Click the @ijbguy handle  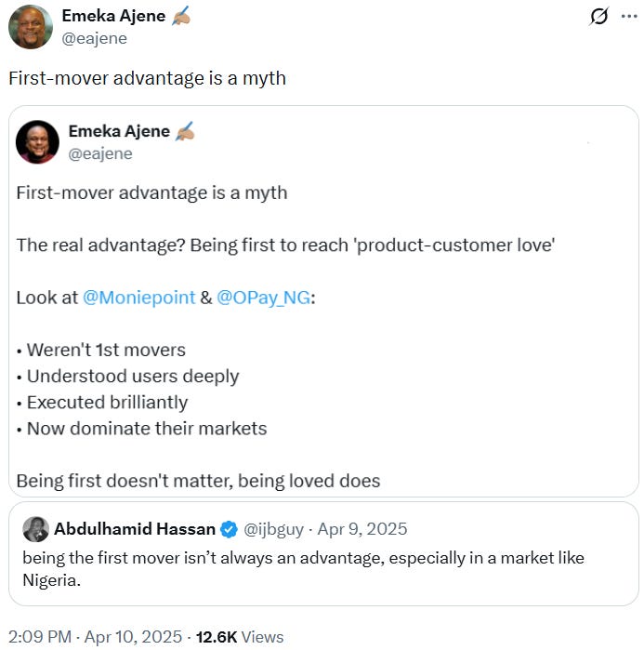[274, 529]
